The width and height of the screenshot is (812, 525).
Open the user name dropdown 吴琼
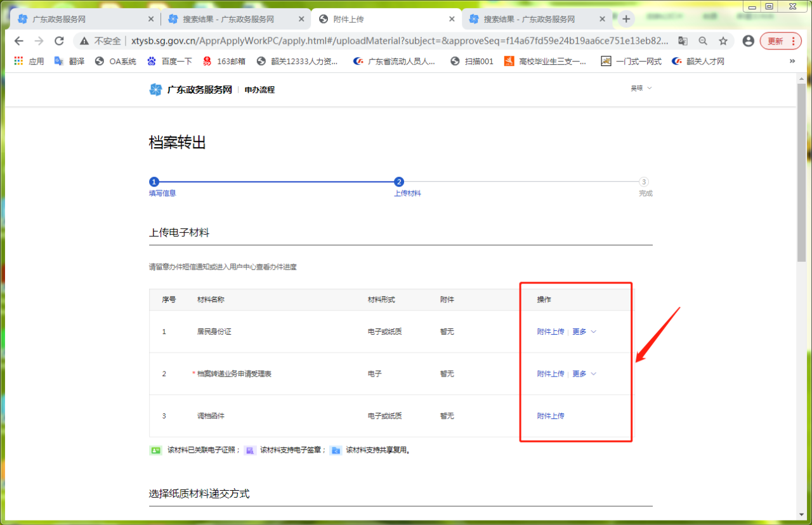click(x=641, y=89)
